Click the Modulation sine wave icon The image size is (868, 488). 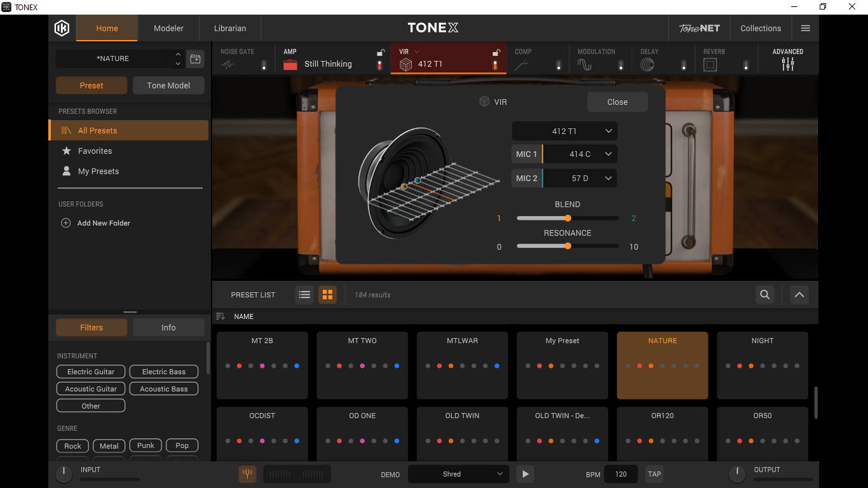click(584, 64)
